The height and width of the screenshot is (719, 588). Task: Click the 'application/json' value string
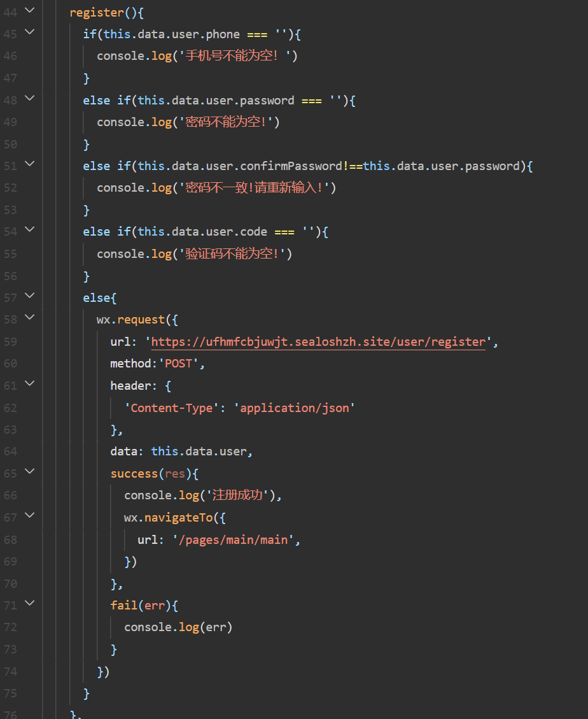pos(295,408)
